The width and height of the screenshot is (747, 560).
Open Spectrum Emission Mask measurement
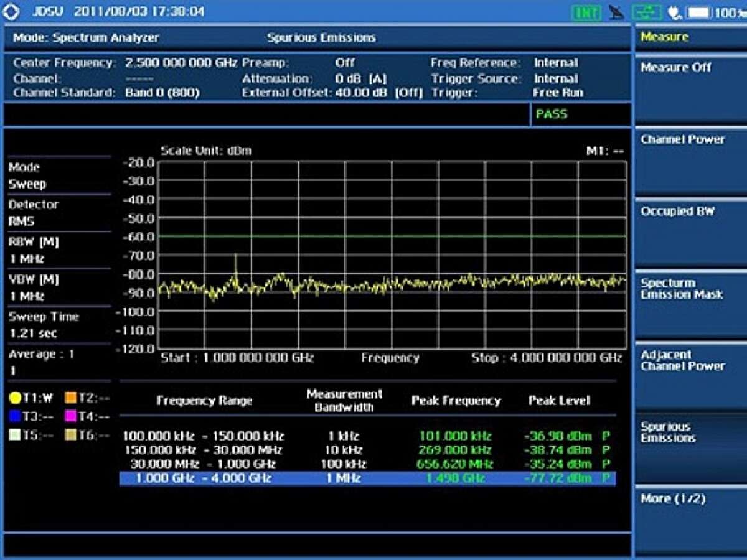tap(690, 304)
